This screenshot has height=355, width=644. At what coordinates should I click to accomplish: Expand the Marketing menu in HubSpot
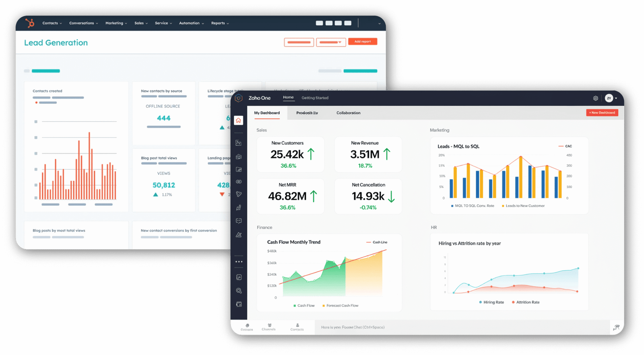click(x=116, y=23)
